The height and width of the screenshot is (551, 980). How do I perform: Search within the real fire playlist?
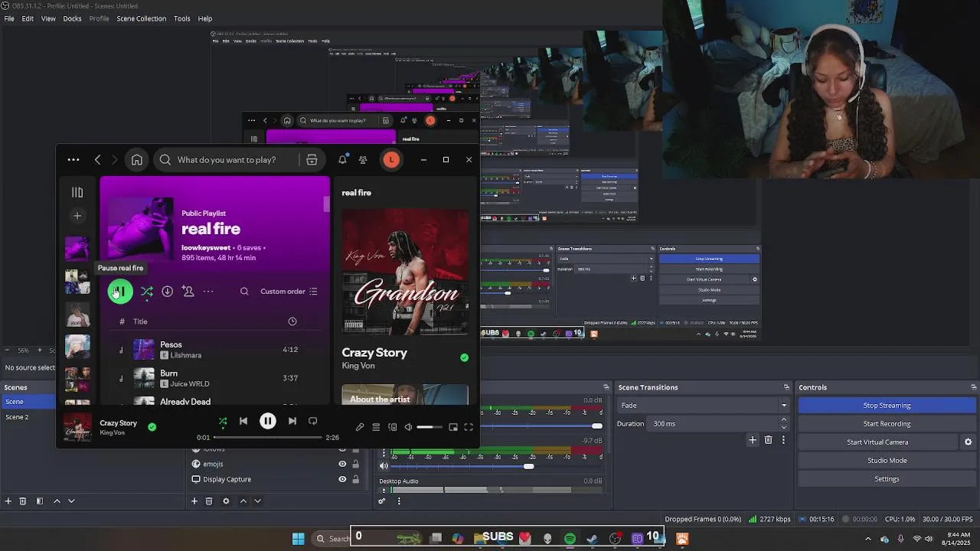[244, 292]
